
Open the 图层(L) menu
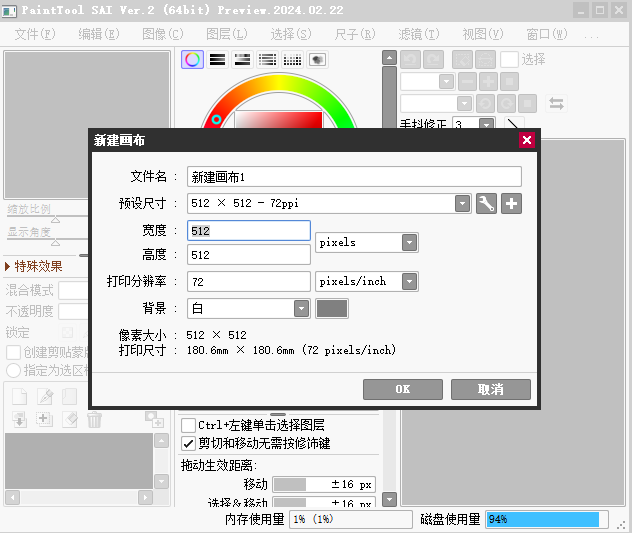tap(227, 34)
